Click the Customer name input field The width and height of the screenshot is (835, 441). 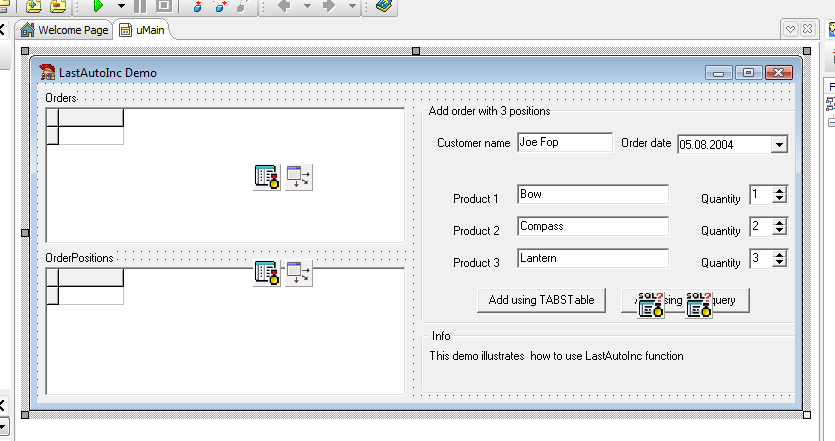tap(564, 143)
